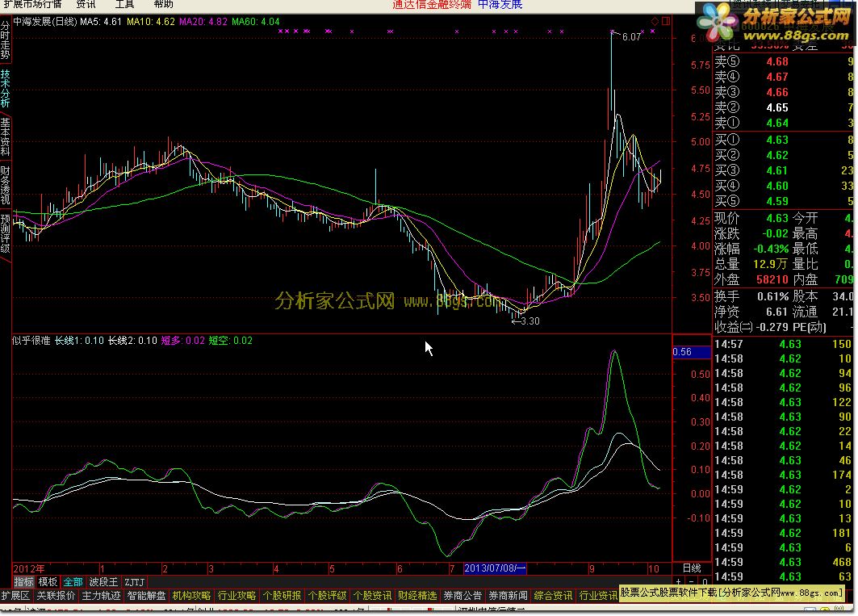Viewport: 858px width, 616px height.
Task: Open the 行业资讯 section
Action: [599, 595]
